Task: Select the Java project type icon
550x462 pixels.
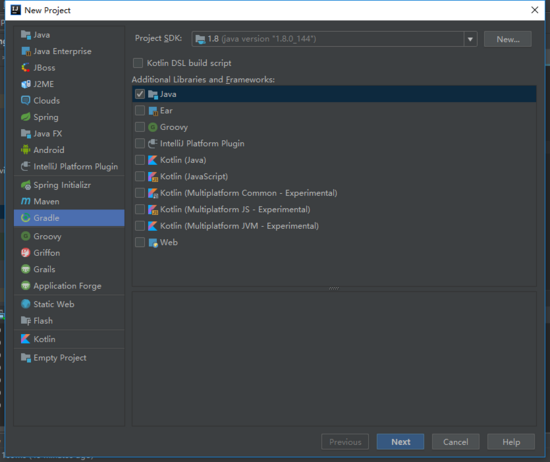Action: coord(26,35)
